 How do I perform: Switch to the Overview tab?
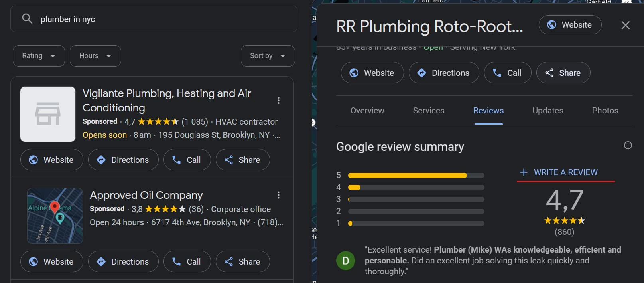[x=367, y=111]
